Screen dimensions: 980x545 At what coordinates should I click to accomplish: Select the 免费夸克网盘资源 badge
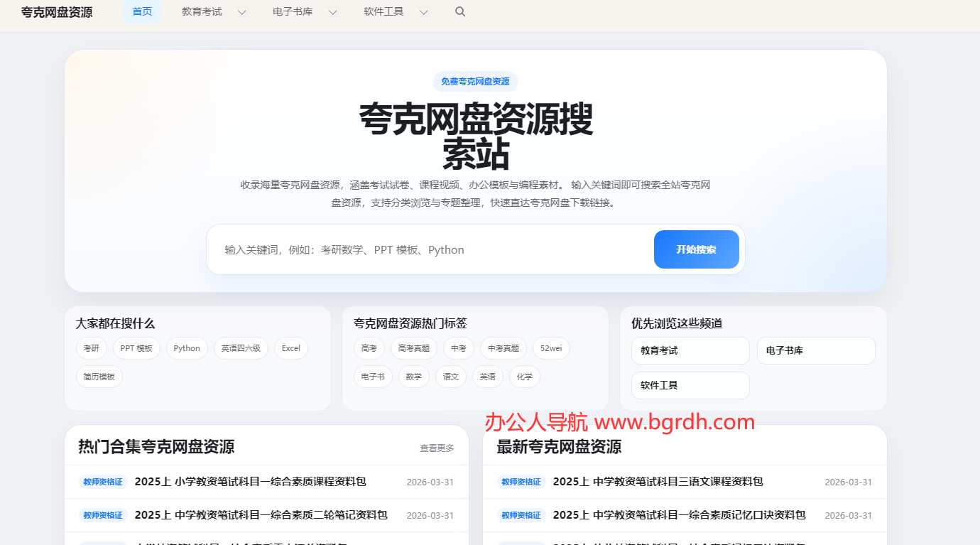[475, 81]
